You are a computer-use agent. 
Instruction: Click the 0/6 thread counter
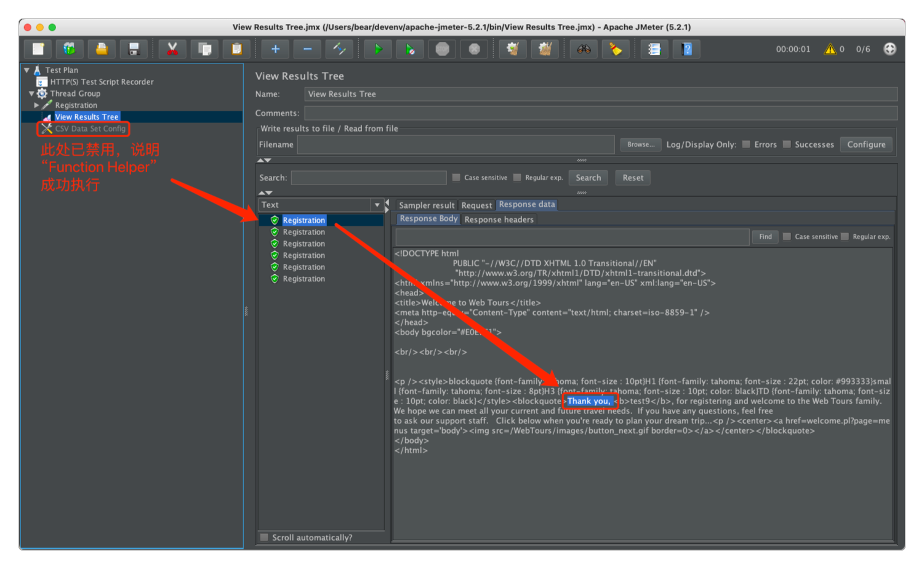point(863,49)
